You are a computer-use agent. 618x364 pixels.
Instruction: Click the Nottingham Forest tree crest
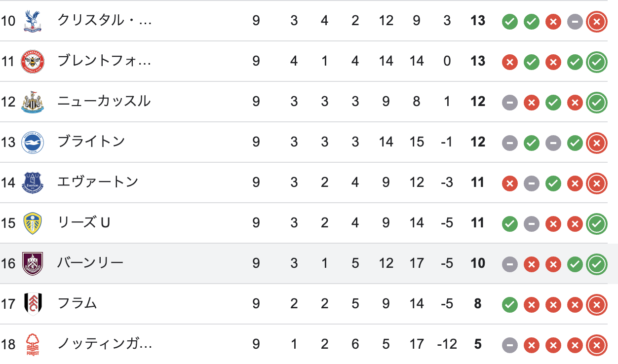coord(33,345)
